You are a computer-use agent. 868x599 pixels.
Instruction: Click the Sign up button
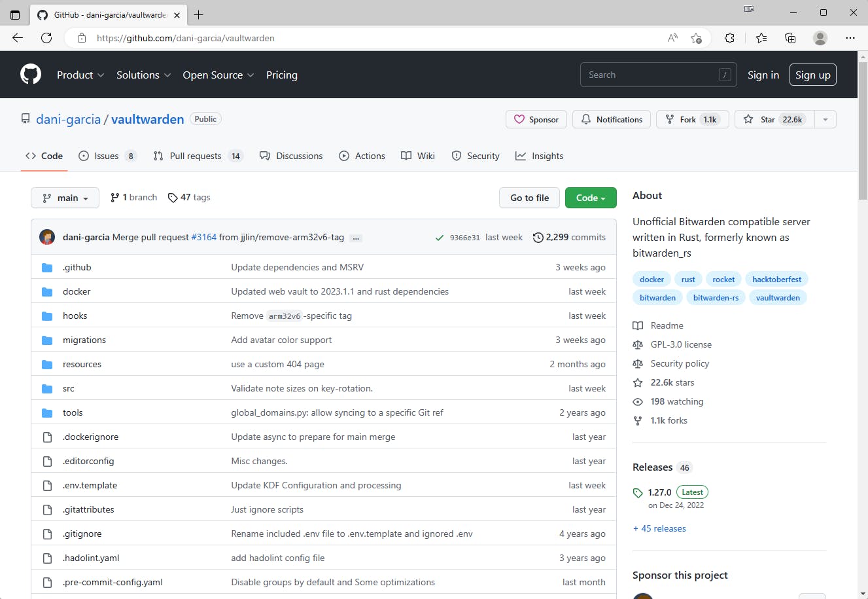(x=813, y=75)
